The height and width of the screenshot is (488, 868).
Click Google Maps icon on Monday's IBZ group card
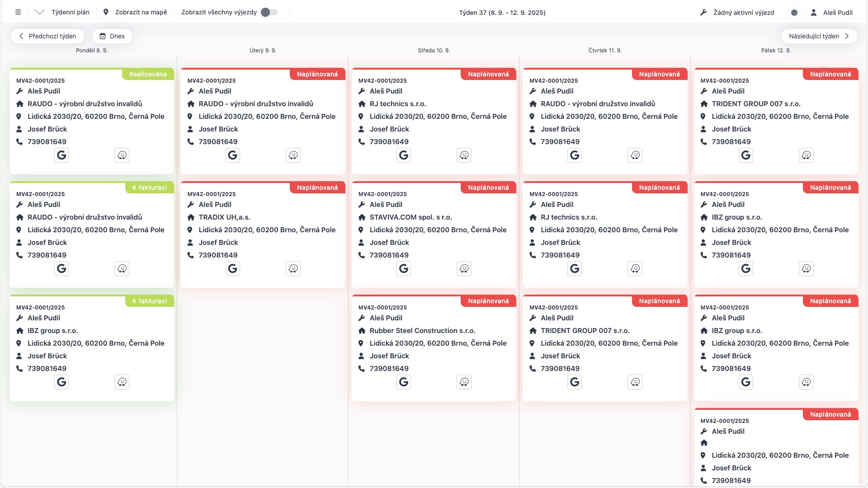click(61, 382)
